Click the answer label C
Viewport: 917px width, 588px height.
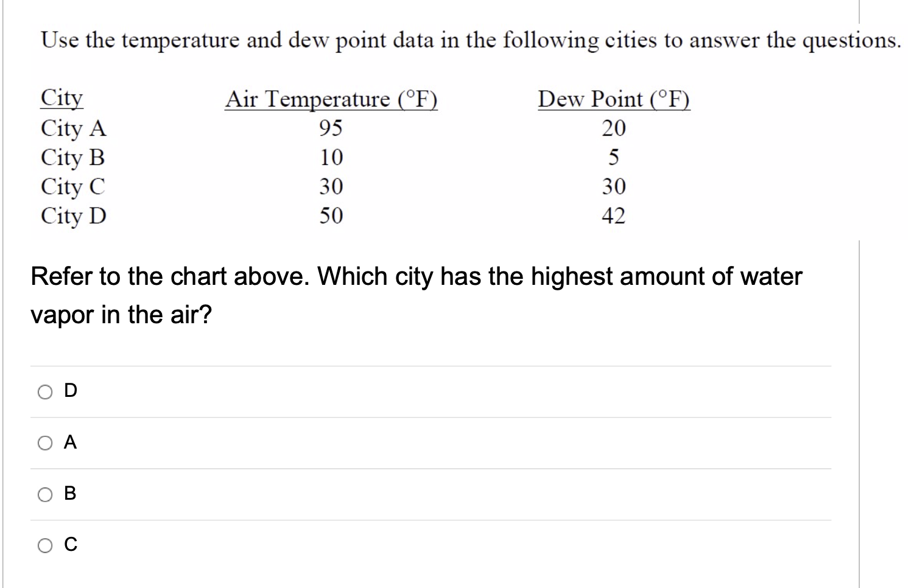69,545
